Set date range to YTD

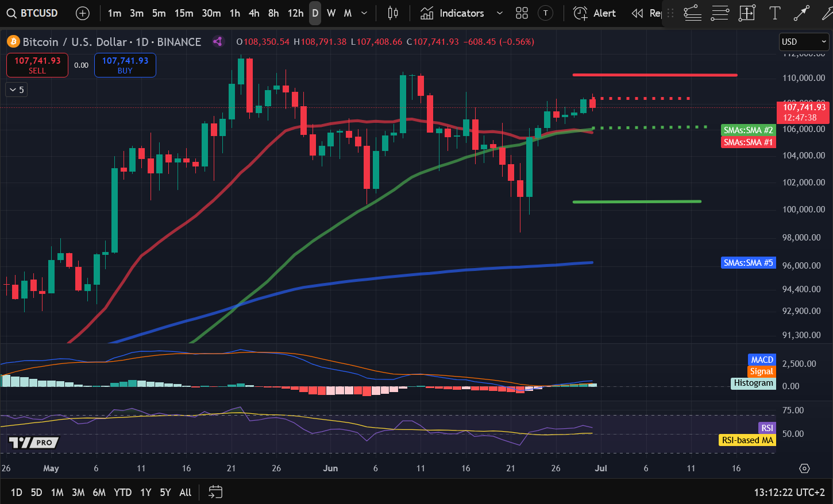122,492
